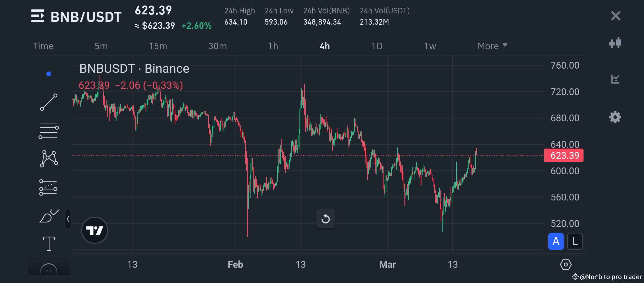
Task: Enable auto scale with the A button
Action: pos(556,241)
